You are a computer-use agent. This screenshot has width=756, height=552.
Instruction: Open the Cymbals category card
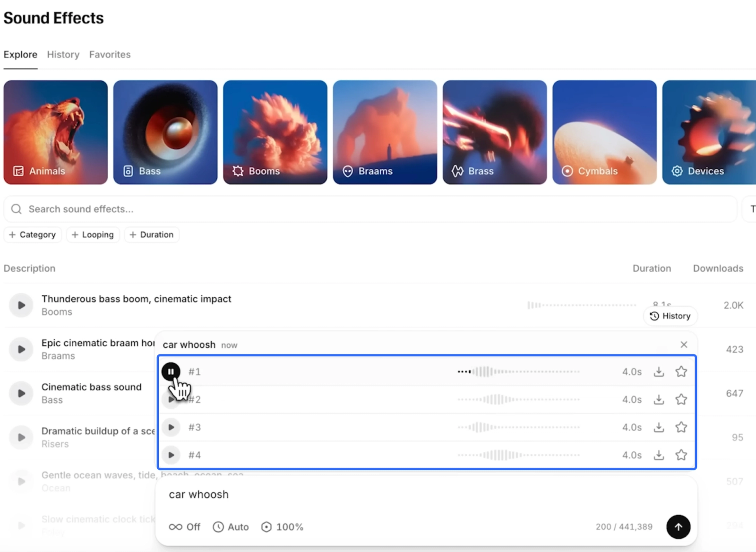tap(604, 132)
